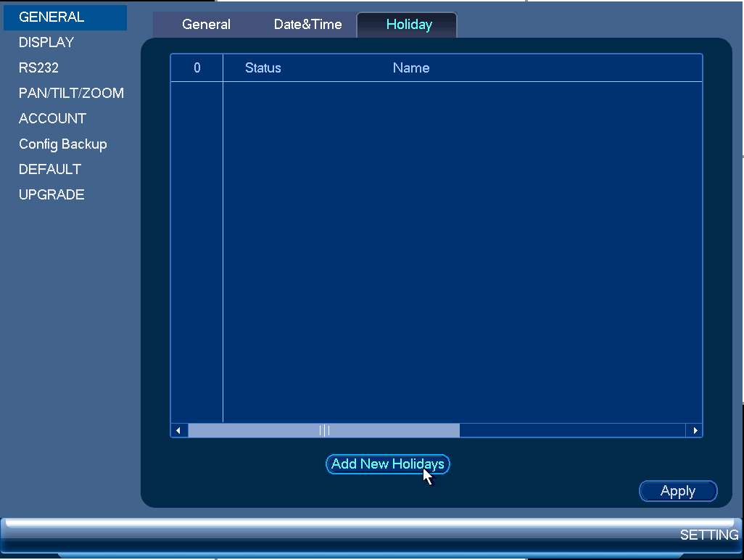Screen dimensions: 744x560
Task: Click the Apply button
Action: pos(678,490)
